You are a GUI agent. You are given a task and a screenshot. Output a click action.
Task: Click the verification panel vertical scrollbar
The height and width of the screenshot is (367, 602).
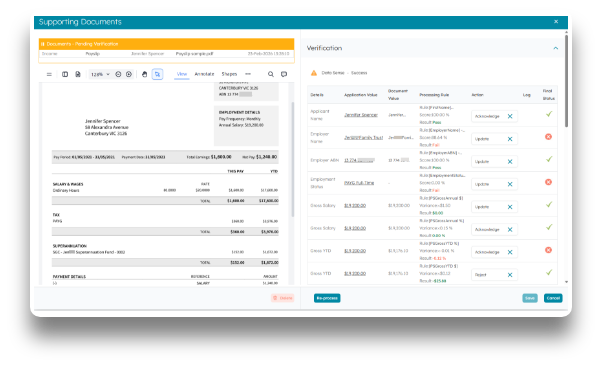pyautogui.click(x=566, y=81)
